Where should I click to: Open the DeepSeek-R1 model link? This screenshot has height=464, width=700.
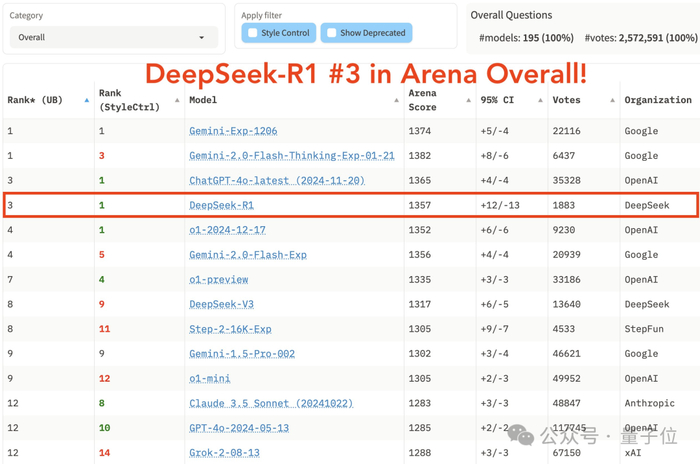click(221, 205)
